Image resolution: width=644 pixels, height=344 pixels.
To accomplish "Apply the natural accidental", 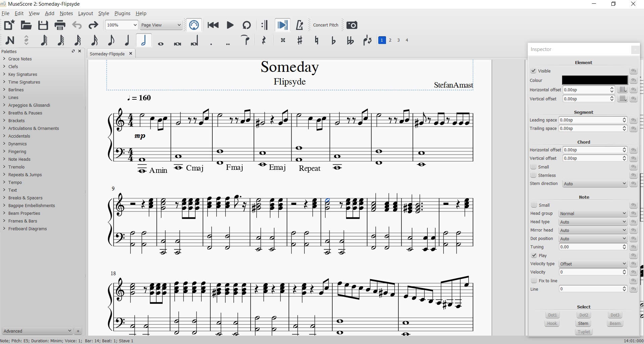I will click(316, 41).
